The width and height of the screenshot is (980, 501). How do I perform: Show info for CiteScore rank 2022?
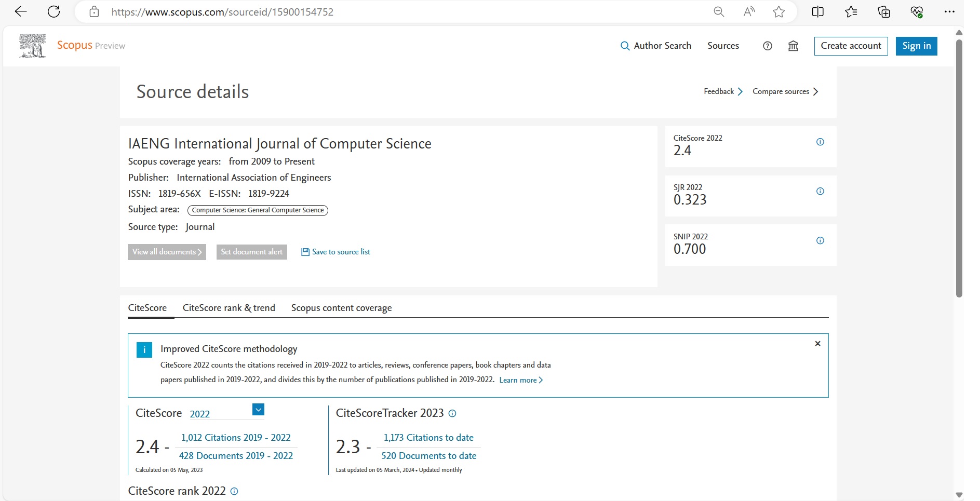tap(234, 491)
